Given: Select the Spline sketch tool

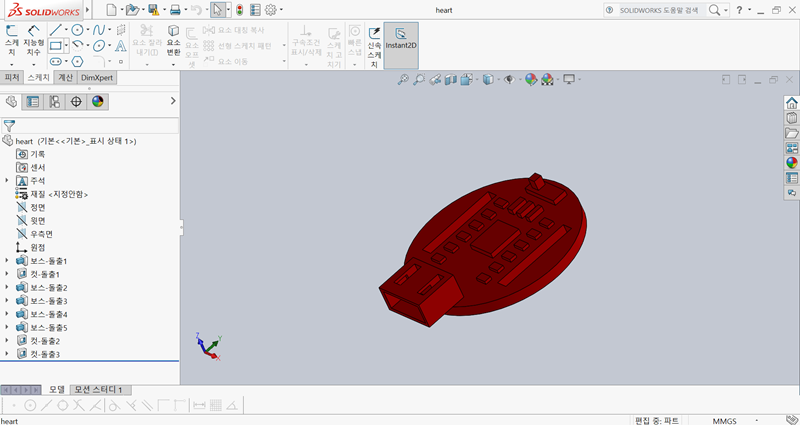Looking at the screenshot, I should 99,30.
